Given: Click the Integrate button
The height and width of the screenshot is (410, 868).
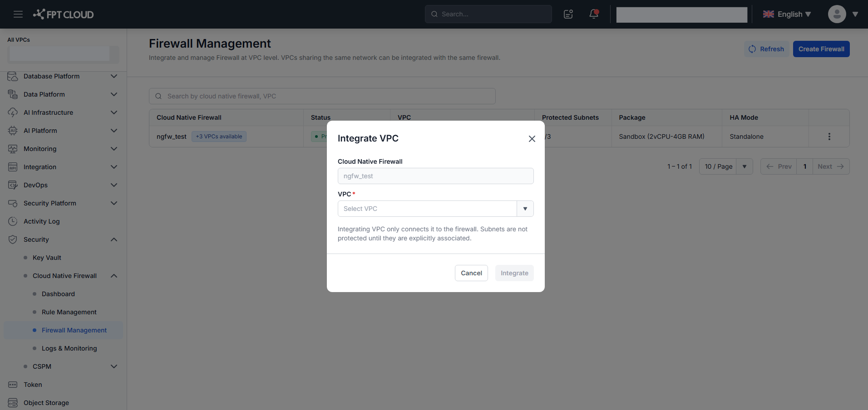Looking at the screenshot, I should pos(514,273).
